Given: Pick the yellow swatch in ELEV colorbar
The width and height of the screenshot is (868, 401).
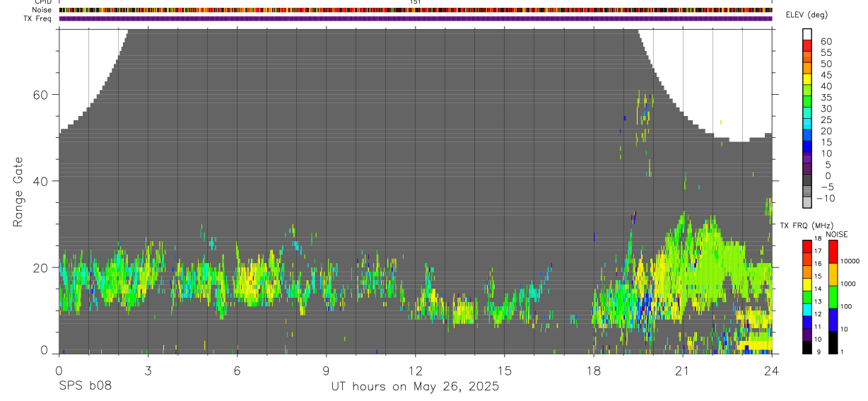Looking at the screenshot, I should [807, 79].
